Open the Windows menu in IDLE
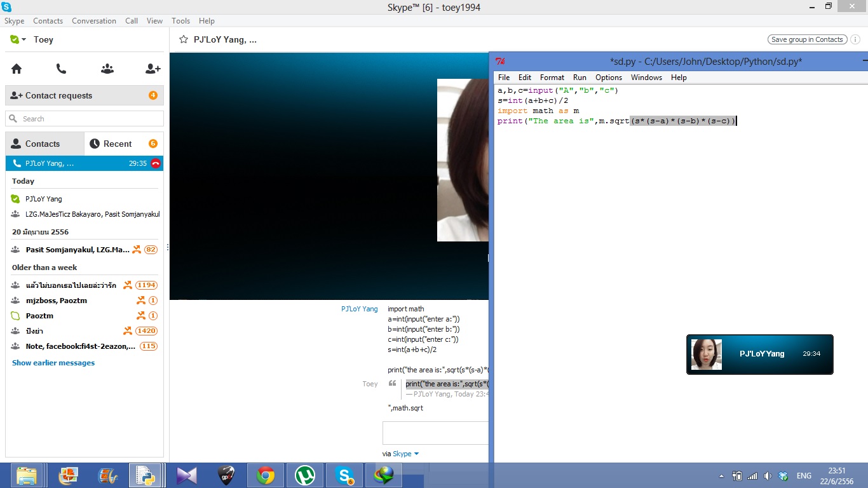 pyautogui.click(x=646, y=78)
